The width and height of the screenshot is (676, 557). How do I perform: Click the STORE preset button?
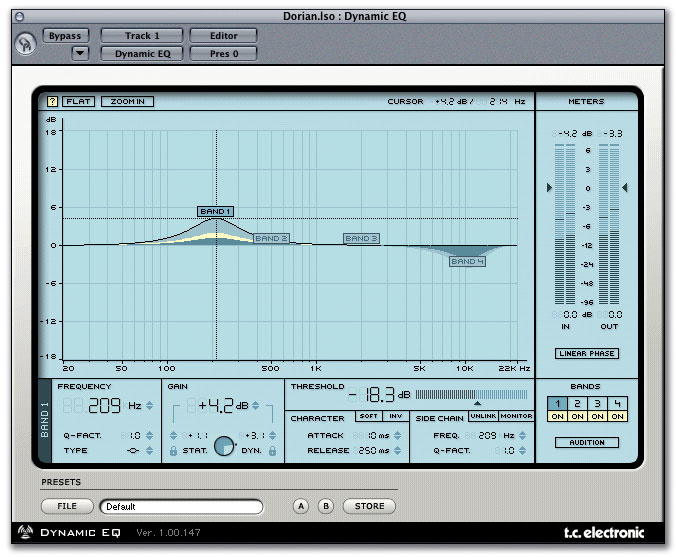coord(369,506)
